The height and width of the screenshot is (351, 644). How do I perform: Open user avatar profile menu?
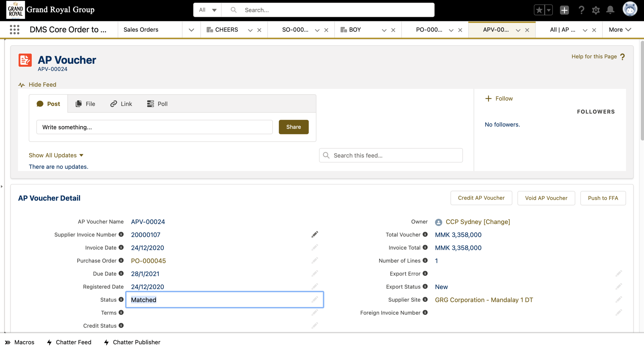[x=629, y=9]
